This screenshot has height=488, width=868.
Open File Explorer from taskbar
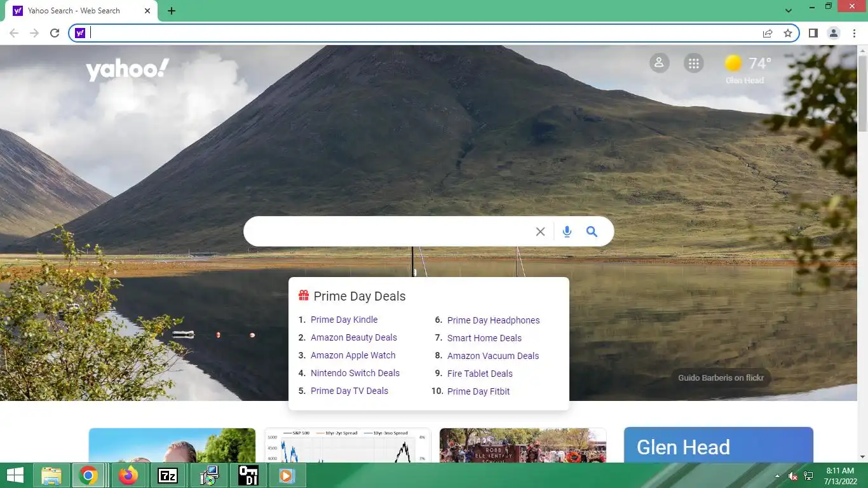(51, 475)
